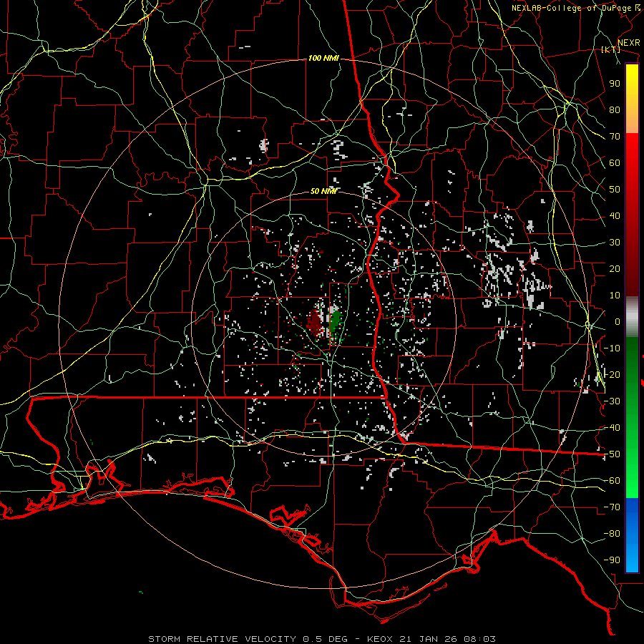Click the [KT] units label
Image resolution: width=644 pixels, height=644 pixels.
point(610,49)
